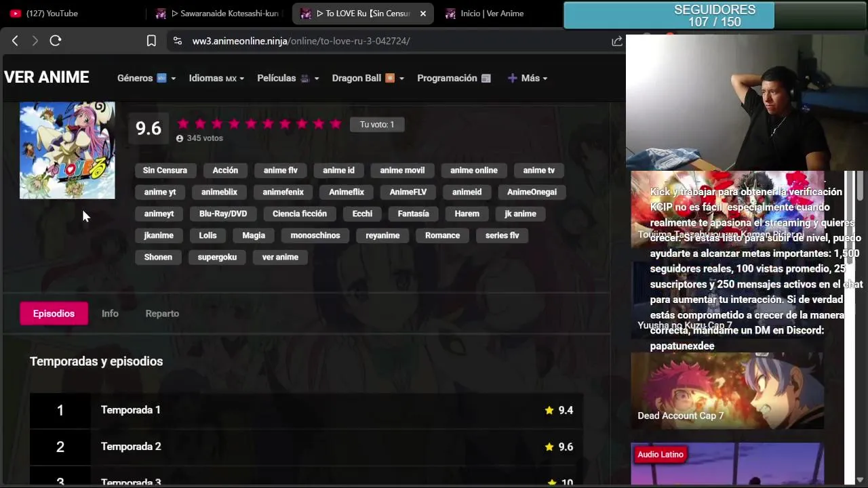Click the Blu-Ray/DVD tag
Viewport: 868px width, 488px height.
click(x=223, y=213)
